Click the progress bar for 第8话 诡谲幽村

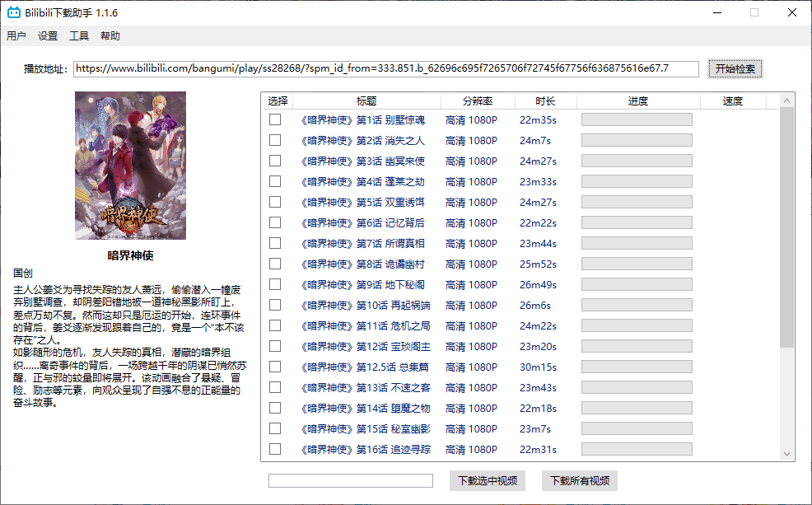(x=637, y=264)
